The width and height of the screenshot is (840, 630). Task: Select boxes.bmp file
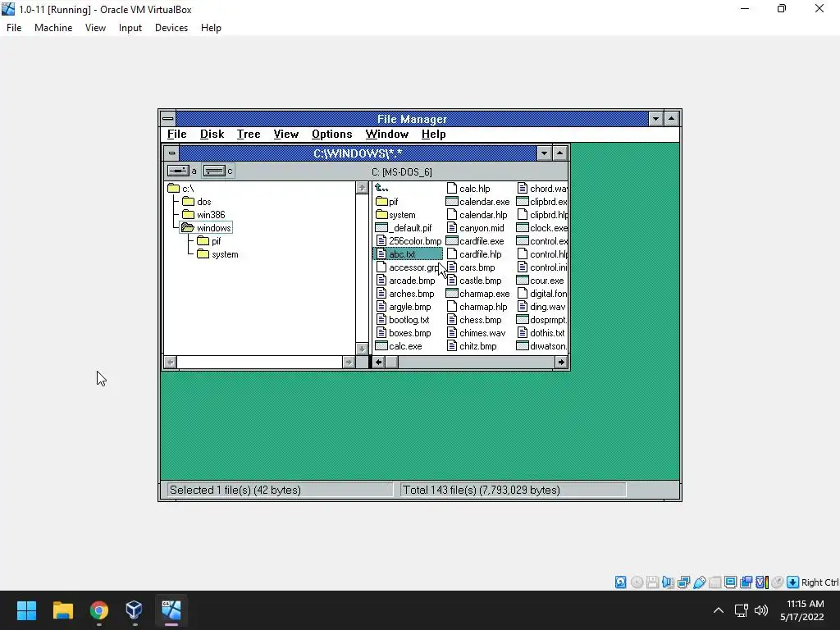[x=404, y=333]
